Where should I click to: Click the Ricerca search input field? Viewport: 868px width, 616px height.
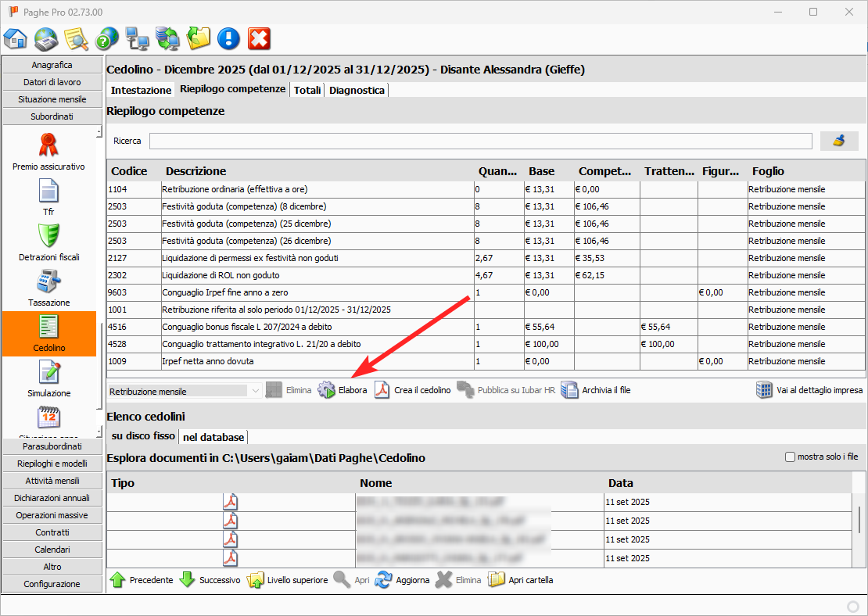click(480, 141)
